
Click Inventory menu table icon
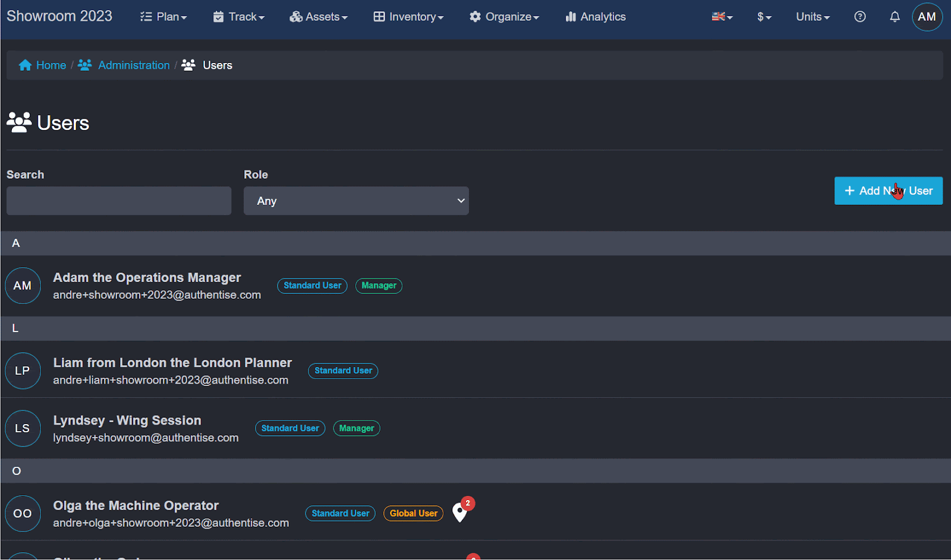click(x=379, y=17)
